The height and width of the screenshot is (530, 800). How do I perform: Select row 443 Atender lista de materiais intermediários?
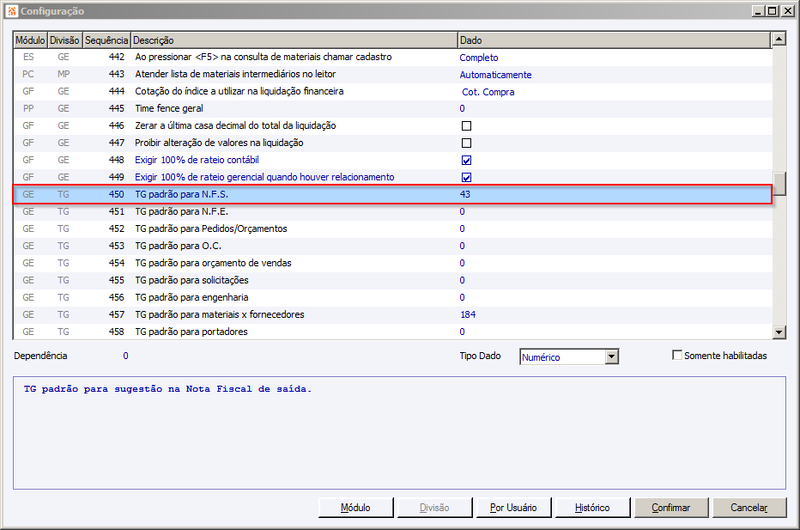(392, 74)
